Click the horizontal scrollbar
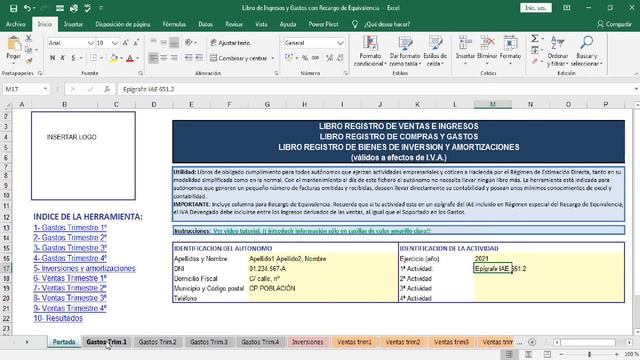 pyautogui.click(x=591, y=342)
